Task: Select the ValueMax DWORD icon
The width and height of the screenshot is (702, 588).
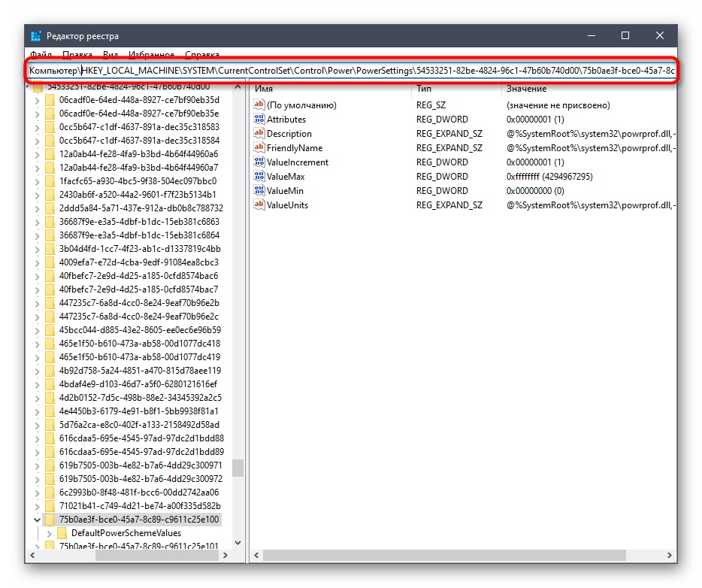Action: pos(259,177)
